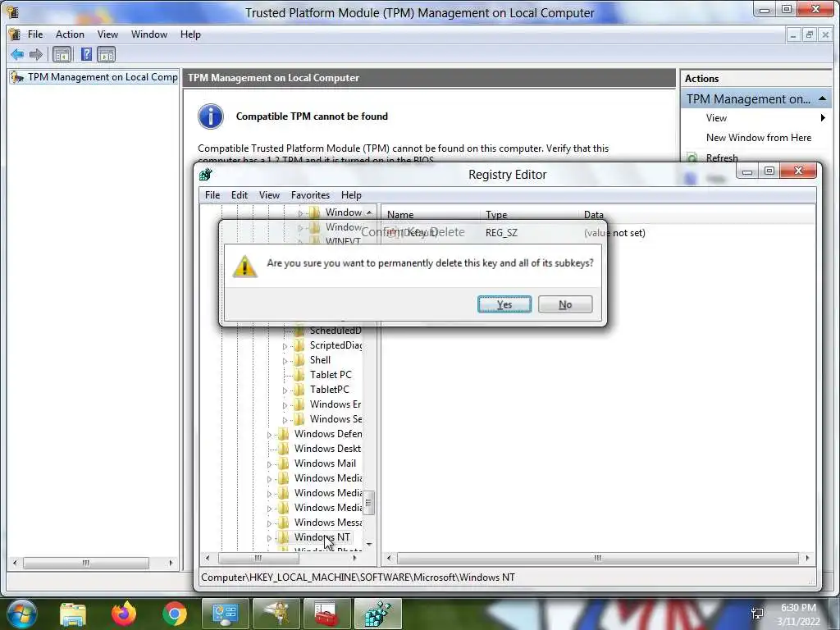Click the Tablet PC folder icon
This screenshot has width=840, height=630.
point(299,374)
